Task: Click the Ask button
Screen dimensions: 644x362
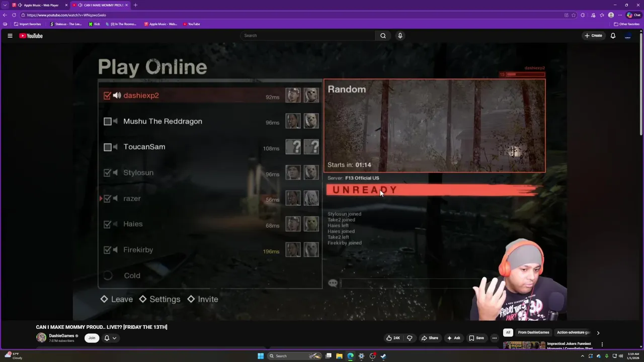Action: pos(453,338)
